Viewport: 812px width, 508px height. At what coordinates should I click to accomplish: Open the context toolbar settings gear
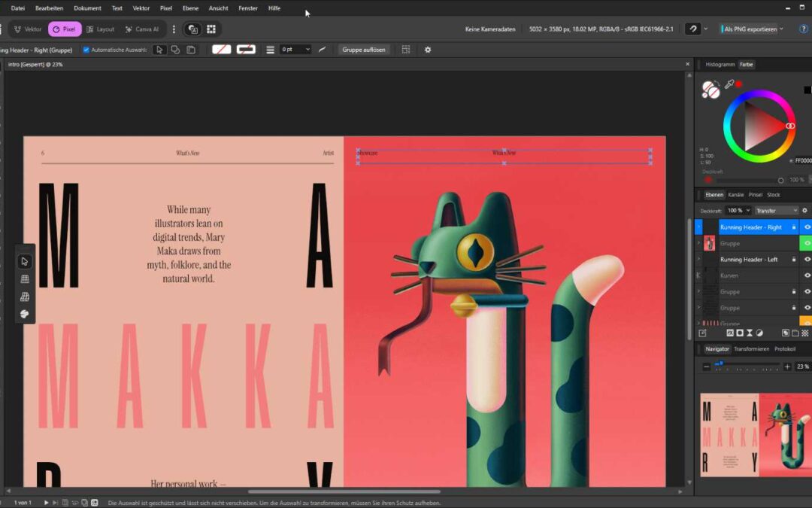tap(428, 50)
